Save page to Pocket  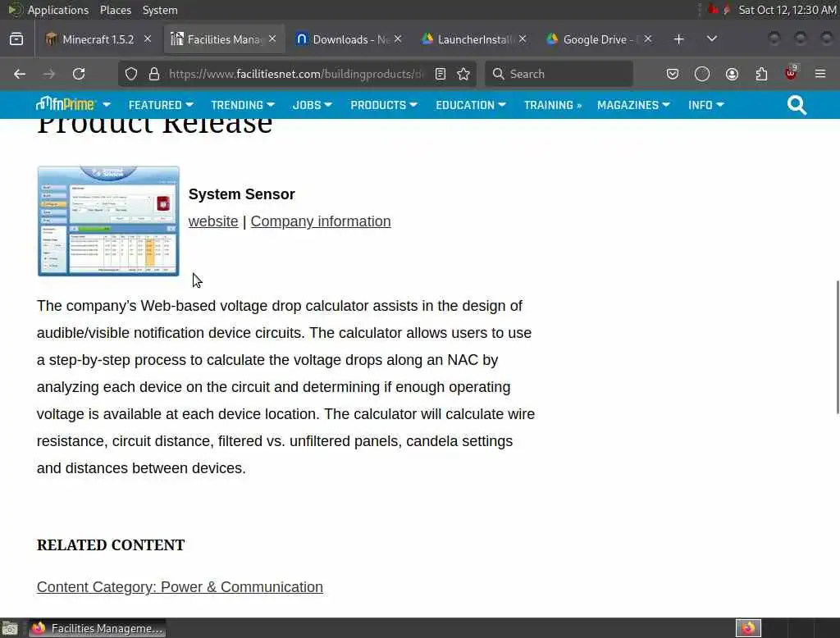(x=673, y=74)
